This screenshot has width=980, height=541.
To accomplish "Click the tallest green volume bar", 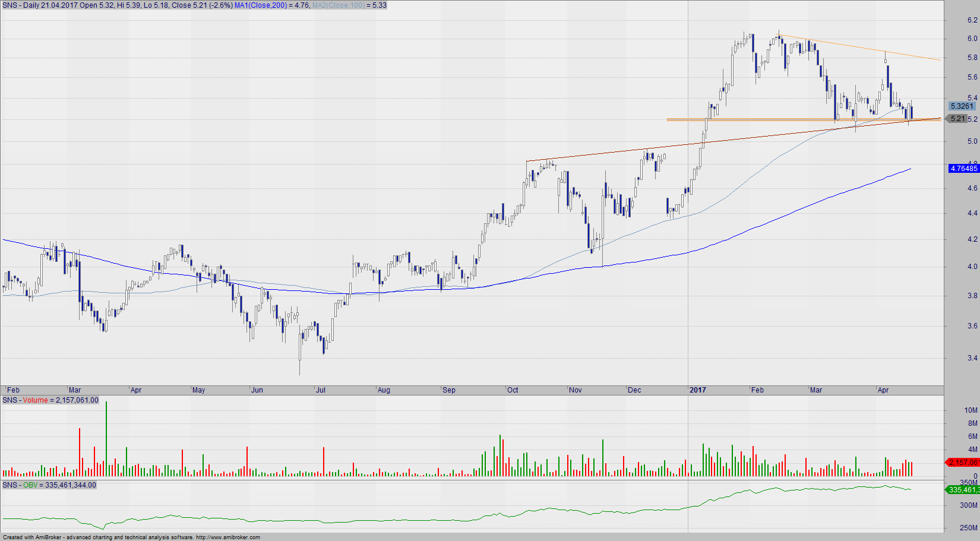I will click(106, 439).
